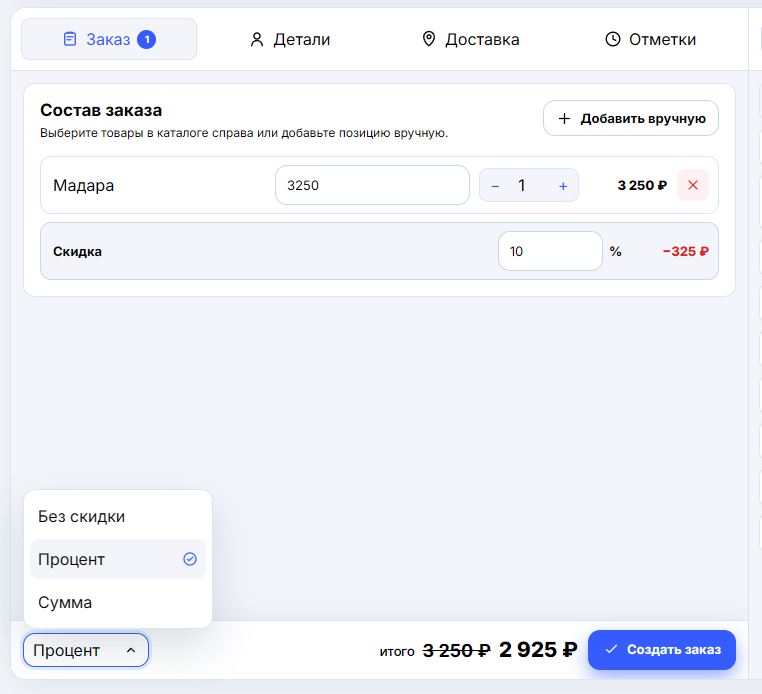
Task: Open the Отметки tab
Action: click(x=650, y=39)
